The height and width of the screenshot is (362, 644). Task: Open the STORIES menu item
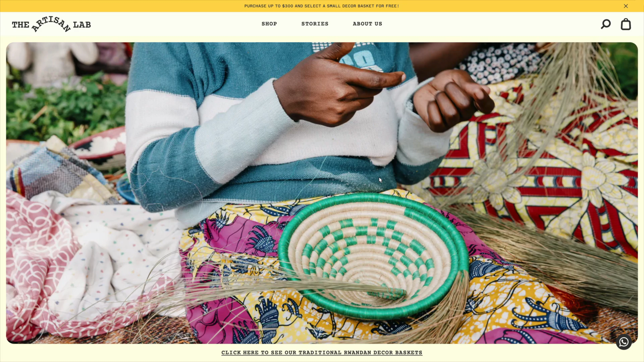pyautogui.click(x=315, y=24)
